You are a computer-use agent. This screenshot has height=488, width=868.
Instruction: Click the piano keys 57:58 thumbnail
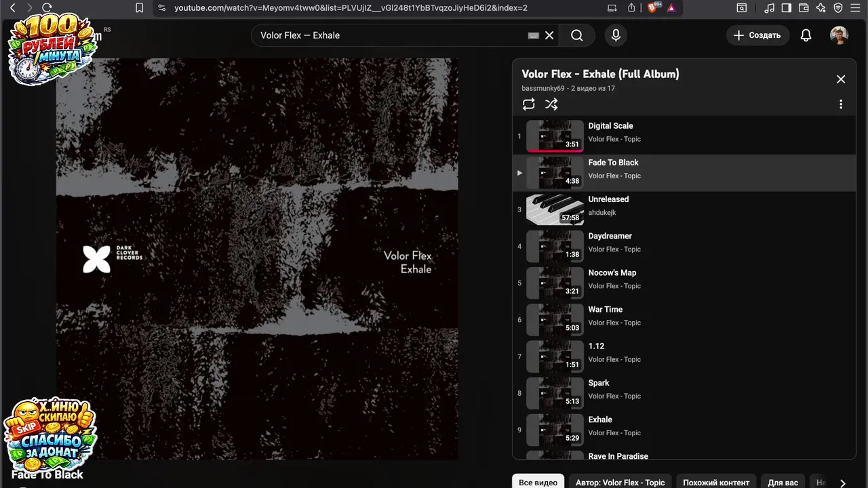555,209
